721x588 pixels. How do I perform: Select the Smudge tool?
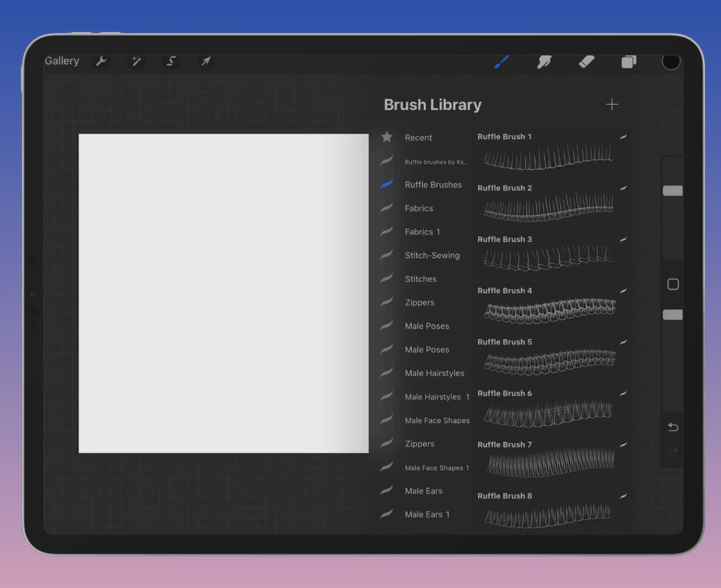click(x=544, y=62)
